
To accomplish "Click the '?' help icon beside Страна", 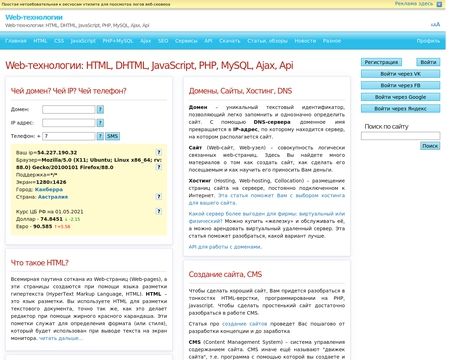I will point(159,196).
